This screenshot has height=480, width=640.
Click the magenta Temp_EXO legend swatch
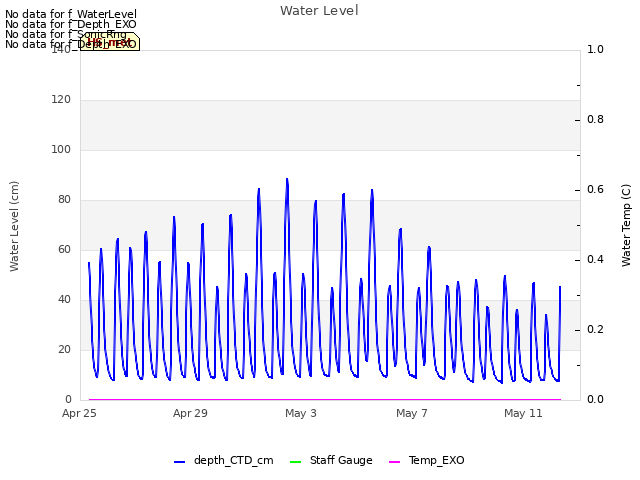pyautogui.click(x=394, y=462)
